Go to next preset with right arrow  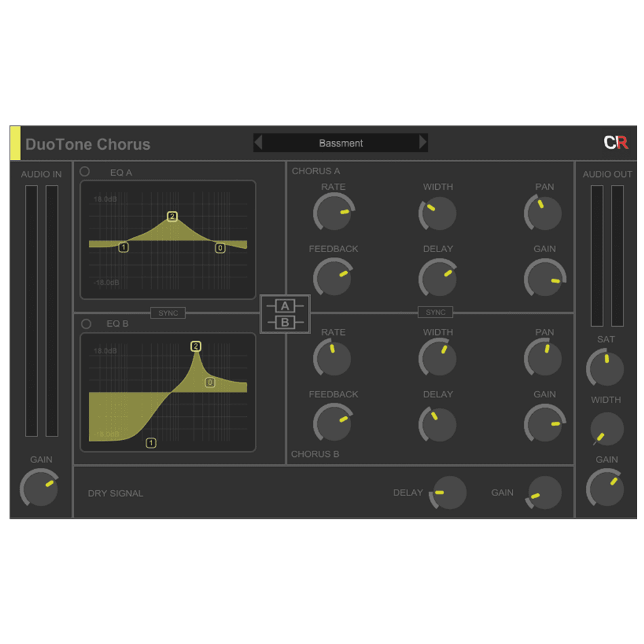423,143
